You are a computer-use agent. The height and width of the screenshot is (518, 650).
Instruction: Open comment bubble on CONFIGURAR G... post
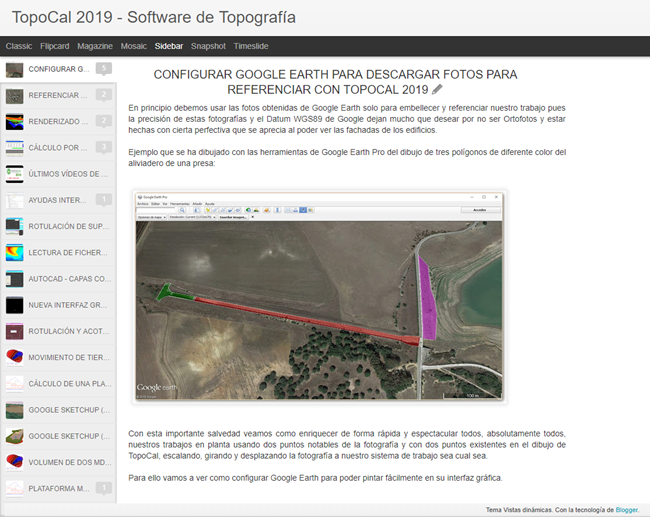click(x=104, y=69)
